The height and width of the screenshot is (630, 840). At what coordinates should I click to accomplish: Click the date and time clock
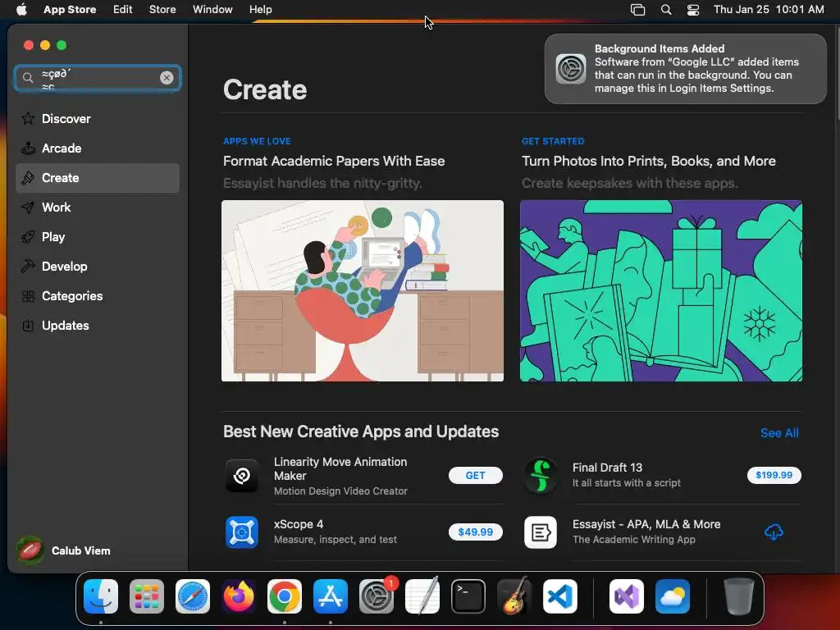click(769, 10)
